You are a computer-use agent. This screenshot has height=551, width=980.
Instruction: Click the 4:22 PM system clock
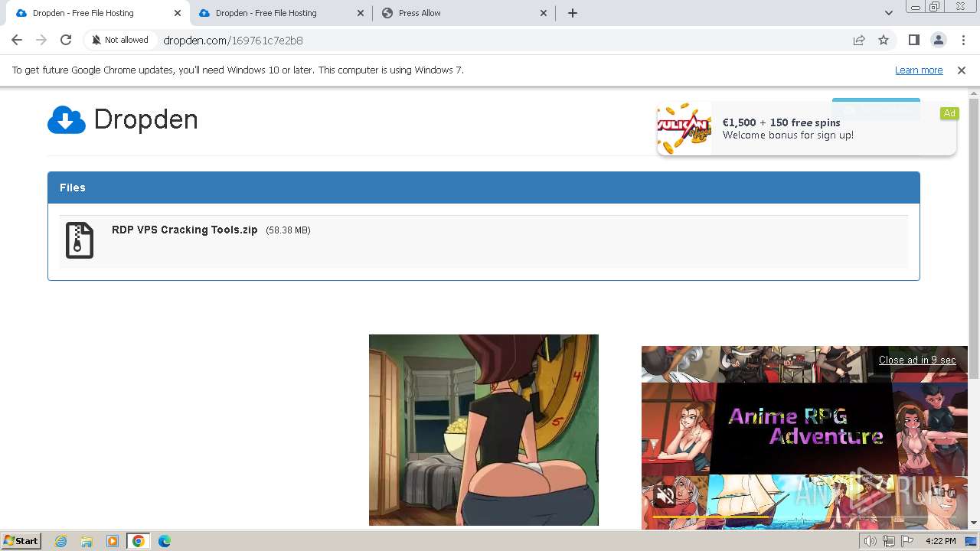940,541
